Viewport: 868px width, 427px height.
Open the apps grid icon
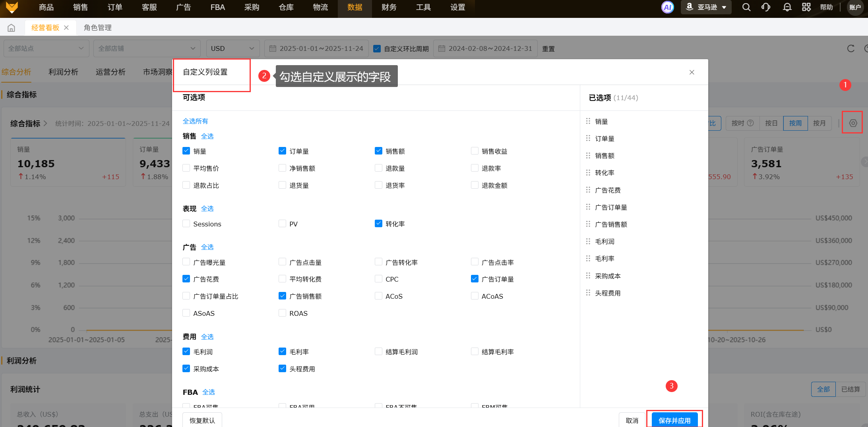(806, 7)
